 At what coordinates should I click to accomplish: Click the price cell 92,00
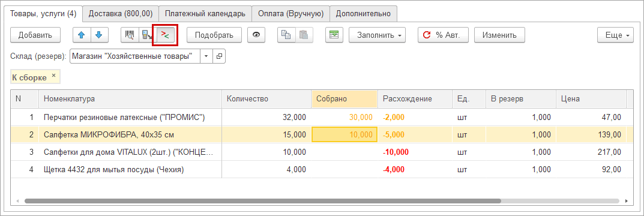coord(591,170)
